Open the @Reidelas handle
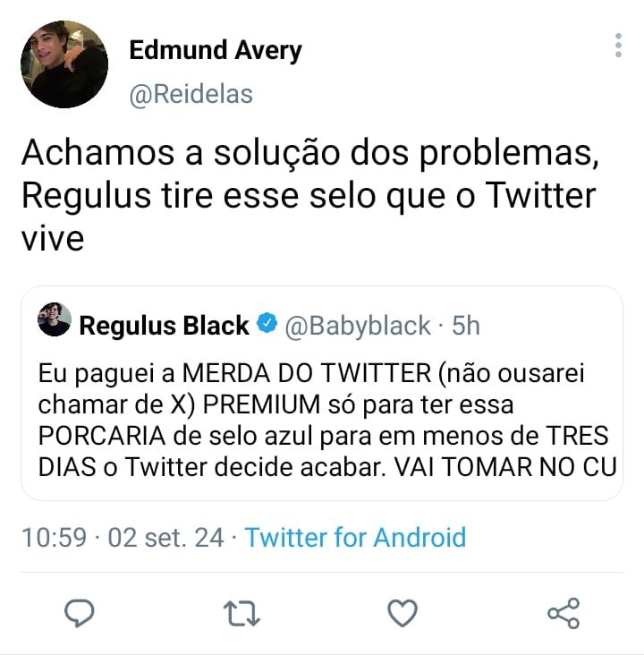Image resolution: width=644 pixels, height=655 pixels. [191, 95]
